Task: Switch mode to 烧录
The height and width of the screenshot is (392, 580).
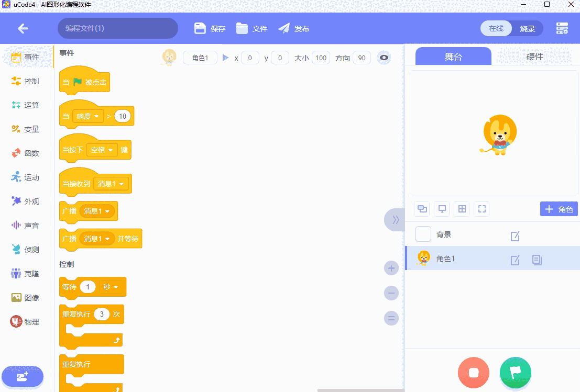Action: click(527, 29)
